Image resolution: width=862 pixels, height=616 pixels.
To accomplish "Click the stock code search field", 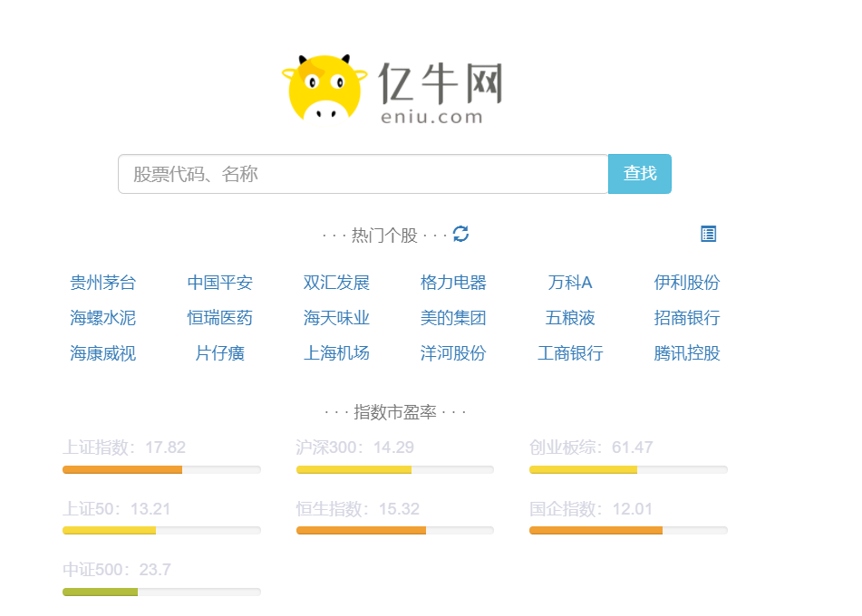I will point(363,174).
